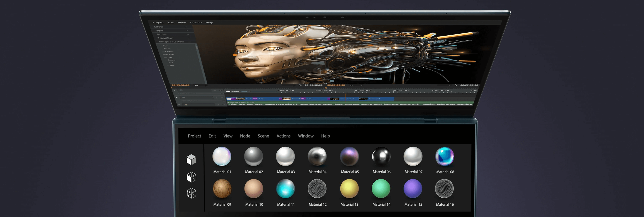This screenshot has height=217, width=644.
Task: Select the Material 13 yellow sphere
Action: 350,189
